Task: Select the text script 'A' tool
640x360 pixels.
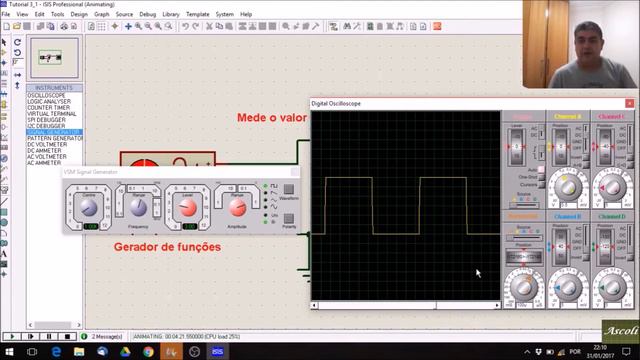Action: point(4,254)
